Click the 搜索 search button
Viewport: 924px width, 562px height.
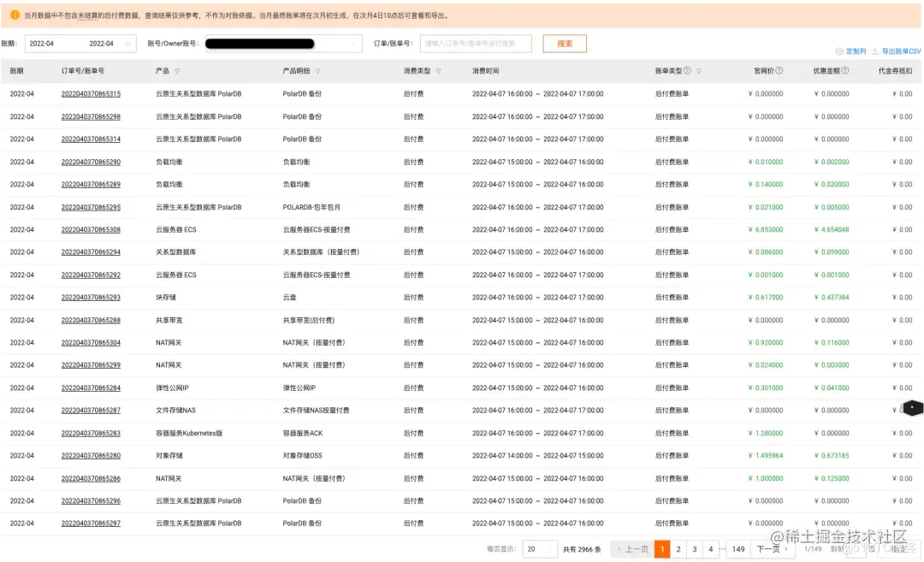565,44
